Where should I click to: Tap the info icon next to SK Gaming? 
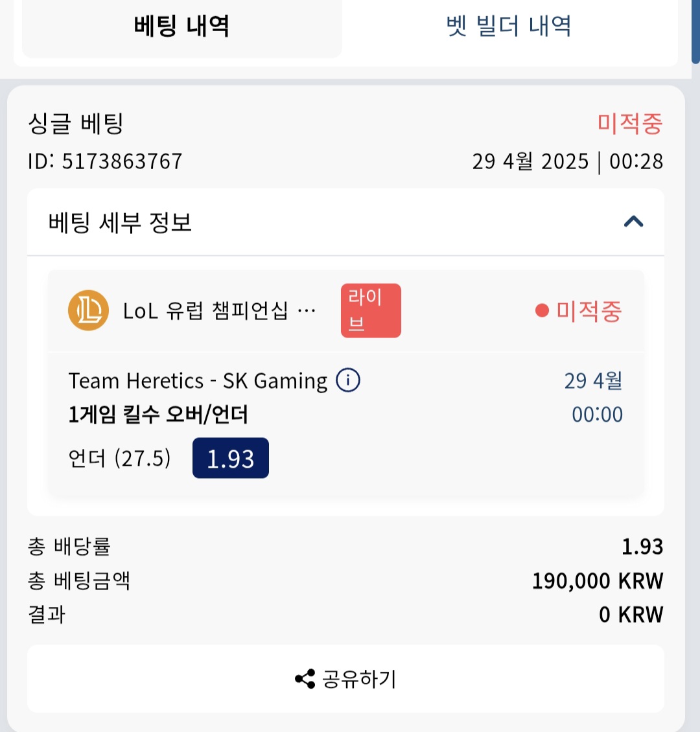348,380
